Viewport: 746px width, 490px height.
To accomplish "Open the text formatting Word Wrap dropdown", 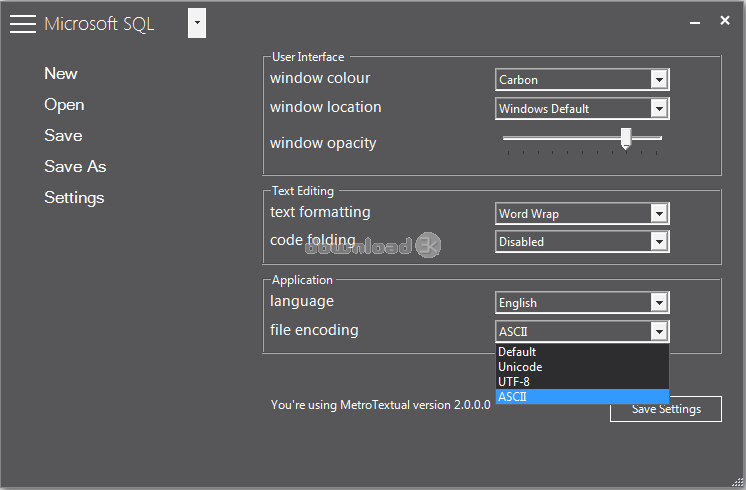I will point(582,214).
